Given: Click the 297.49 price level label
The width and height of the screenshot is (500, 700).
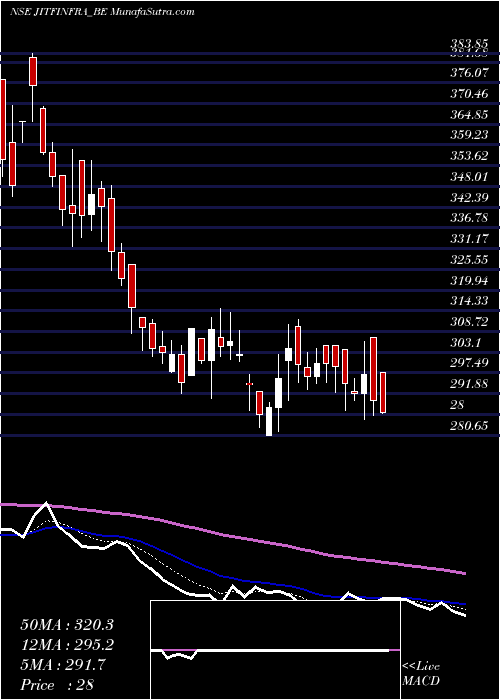Looking at the screenshot, I should click(469, 363).
